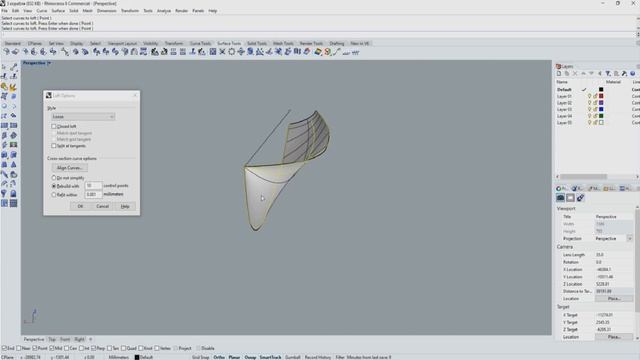Move selected layer down with arrow icon
Screen dimensions: 640x360
click(591, 73)
